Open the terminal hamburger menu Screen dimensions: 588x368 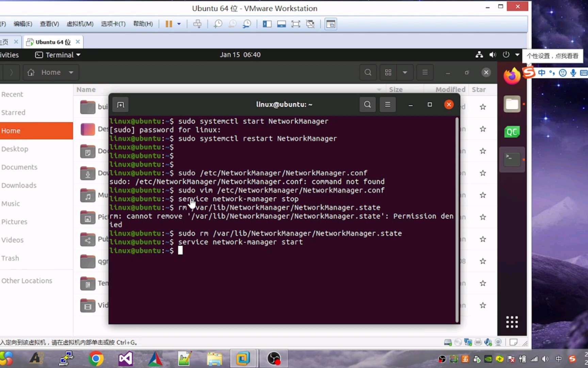pyautogui.click(x=388, y=104)
